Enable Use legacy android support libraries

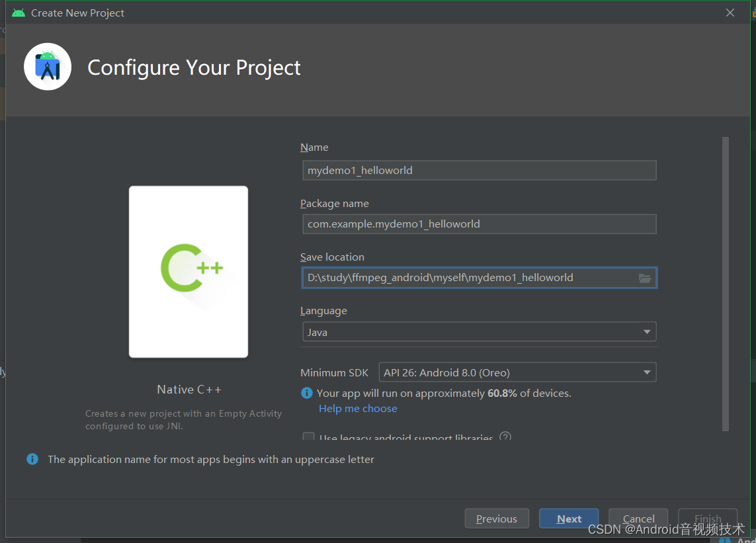[308, 437]
